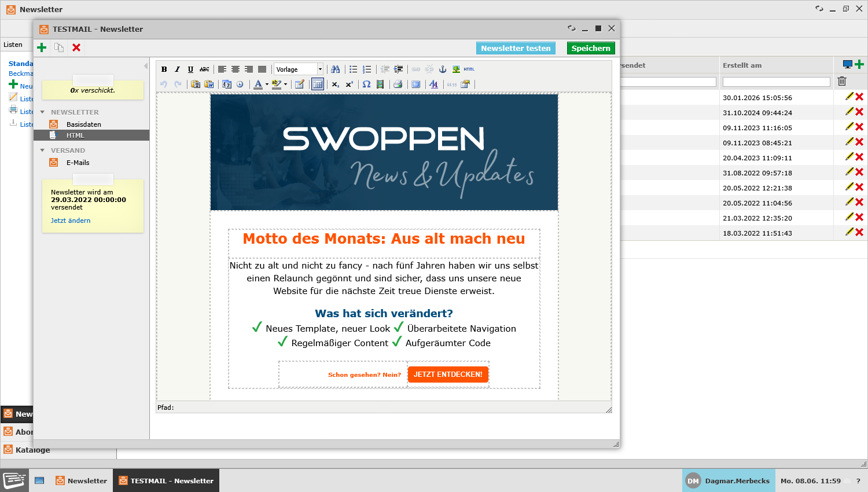This screenshot has height=492, width=868.
Task: Insert an anchor in the editor
Action: [443, 69]
